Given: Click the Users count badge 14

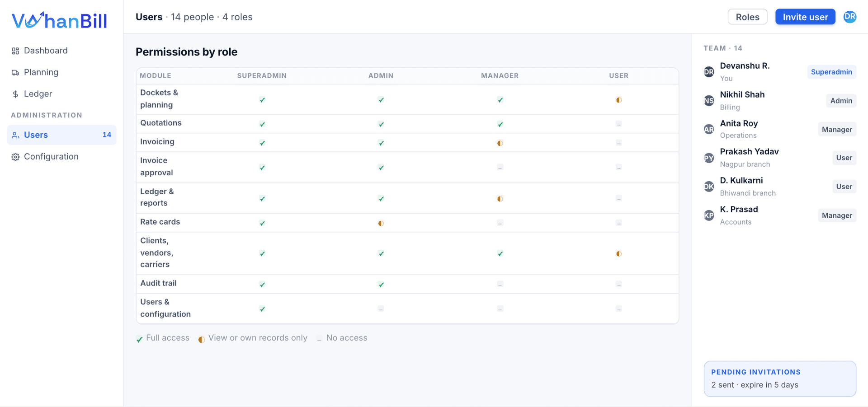Looking at the screenshot, I should [x=107, y=135].
